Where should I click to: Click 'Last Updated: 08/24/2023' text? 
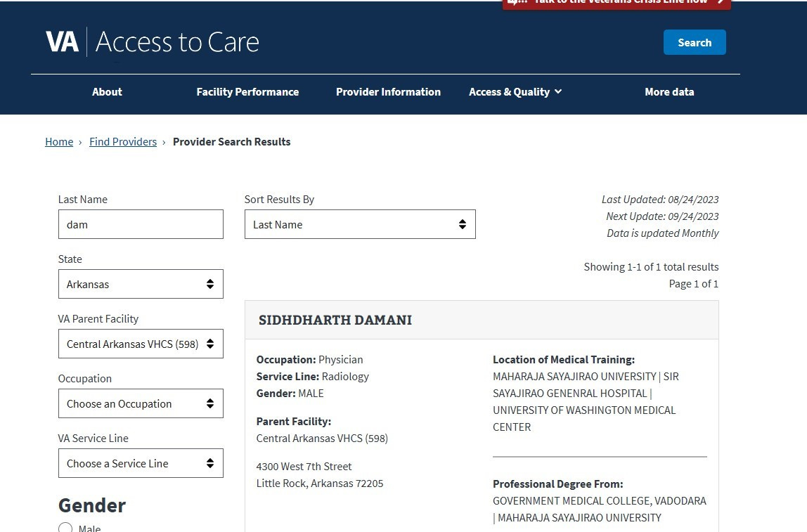pyautogui.click(x=660, y=199)
